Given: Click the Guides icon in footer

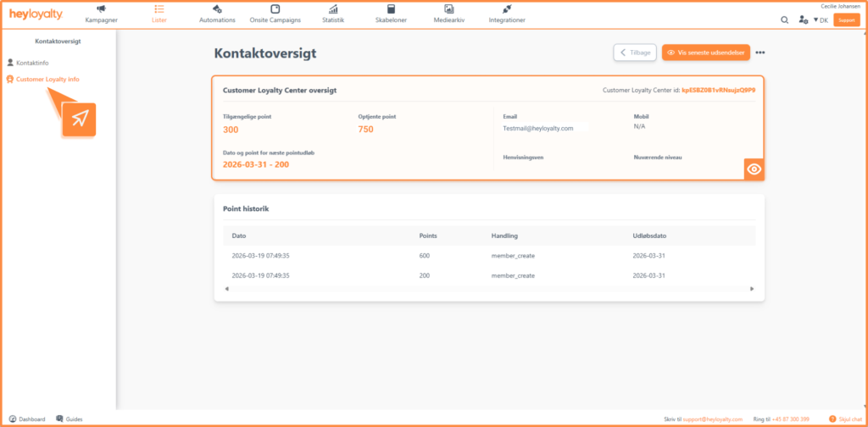Looking at the screenshot, I should 59,419.
